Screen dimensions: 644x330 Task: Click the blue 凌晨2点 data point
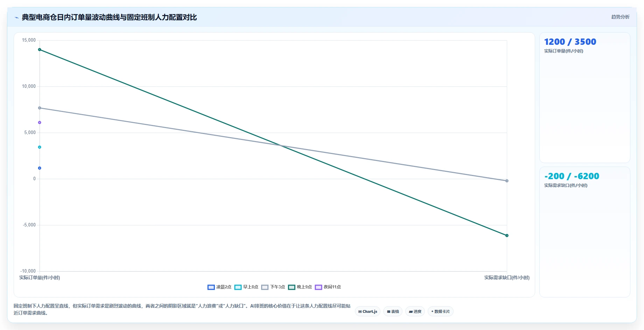(40, 168)
